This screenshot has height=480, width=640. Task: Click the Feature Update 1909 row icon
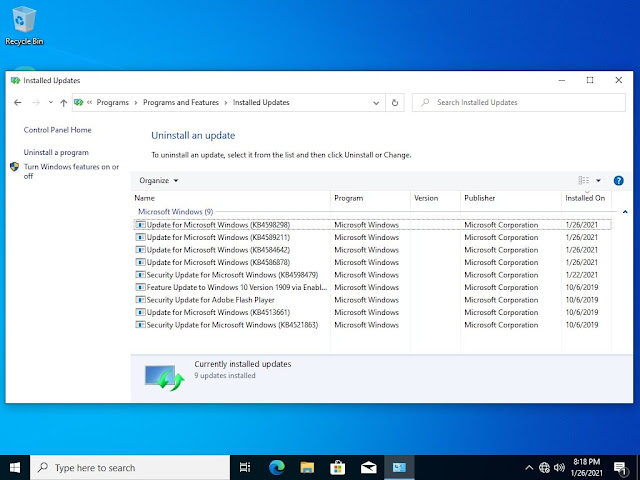(140, 287)
